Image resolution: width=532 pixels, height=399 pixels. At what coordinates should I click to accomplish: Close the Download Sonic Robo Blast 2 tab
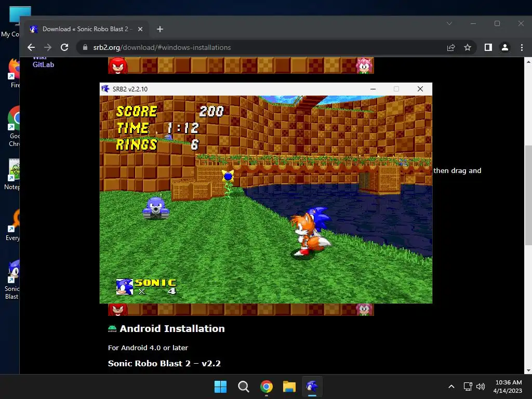[x=140, y=29]
